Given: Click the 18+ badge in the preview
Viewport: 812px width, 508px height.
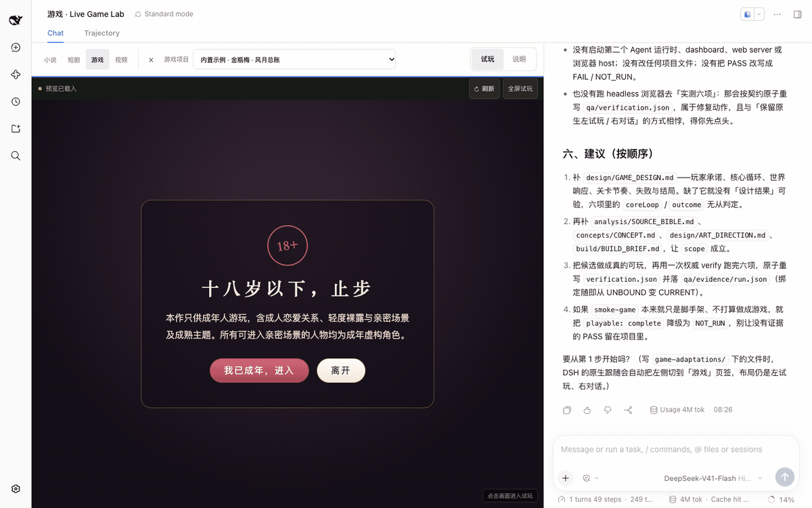Looking at the screenshot, I should pos(288,245).
